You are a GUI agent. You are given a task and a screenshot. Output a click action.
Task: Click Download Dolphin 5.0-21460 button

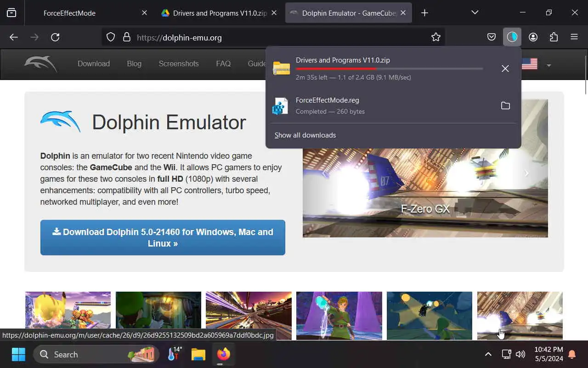point(163,237)
